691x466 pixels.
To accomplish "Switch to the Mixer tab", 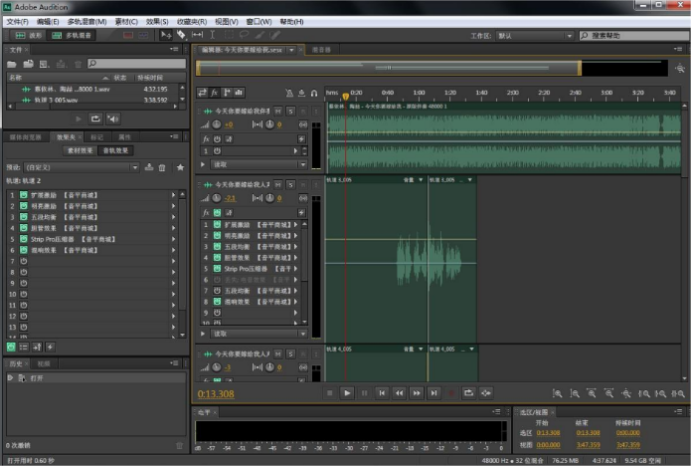I will click(321, 50).
